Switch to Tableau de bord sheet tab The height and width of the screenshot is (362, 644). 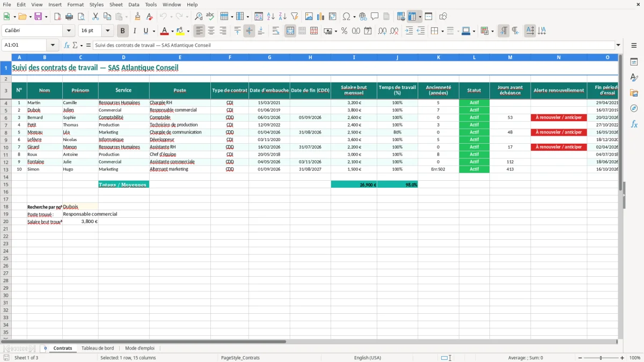(98, 348)
